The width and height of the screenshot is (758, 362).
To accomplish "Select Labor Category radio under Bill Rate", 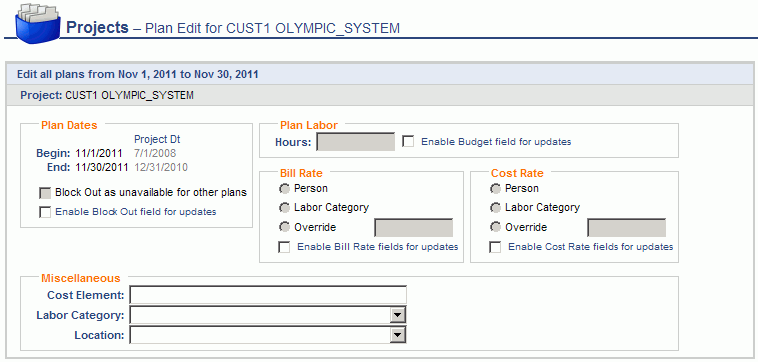I will (x=284, y=208).
